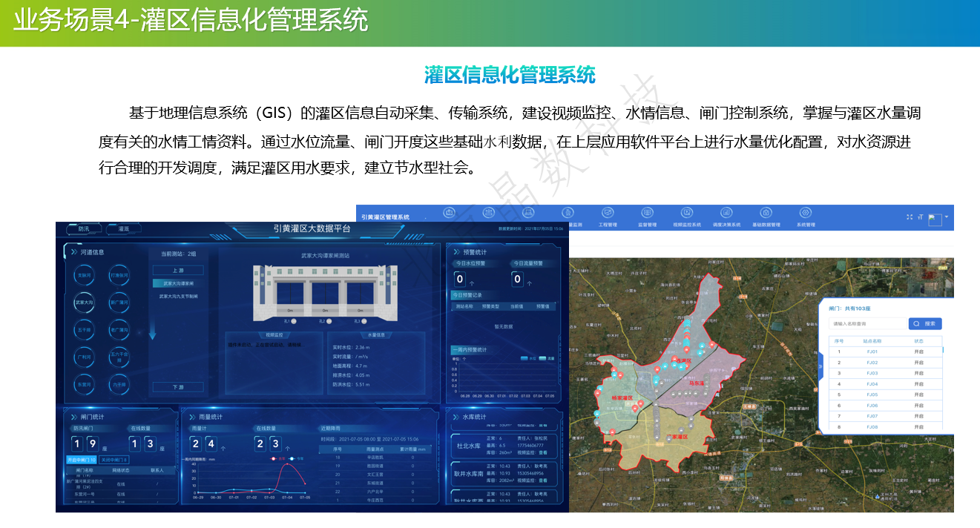Screen dimensions: 980x528
Task: Select the 武家大沟谭家闸 station entry
Action: click(x=178, y=283)
